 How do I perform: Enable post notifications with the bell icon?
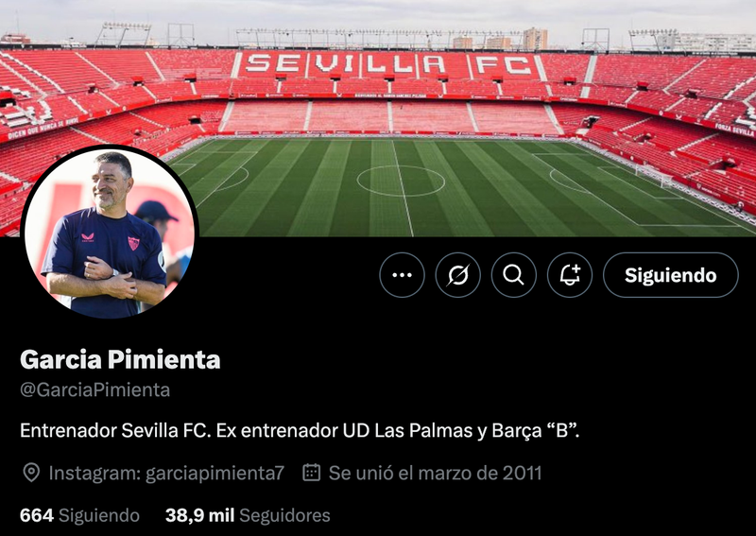[x=569, y=275]
